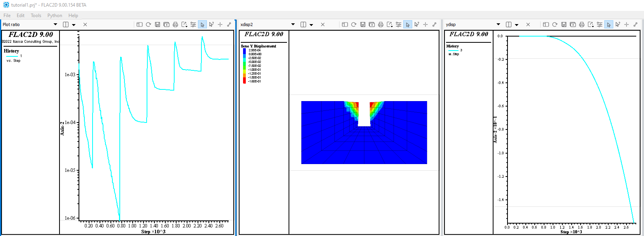Click the two-point measure tool in ydisp pane

coord(635,24)
